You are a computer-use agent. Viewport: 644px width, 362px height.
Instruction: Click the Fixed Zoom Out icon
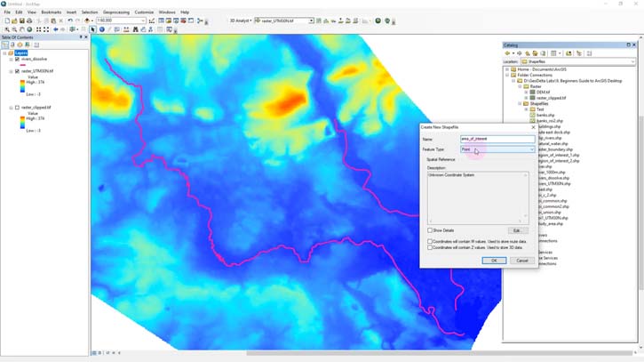[46, 29]
